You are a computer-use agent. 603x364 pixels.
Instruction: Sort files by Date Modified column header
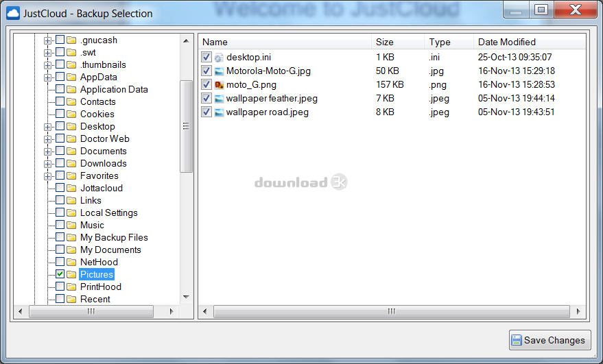[530, 42]
